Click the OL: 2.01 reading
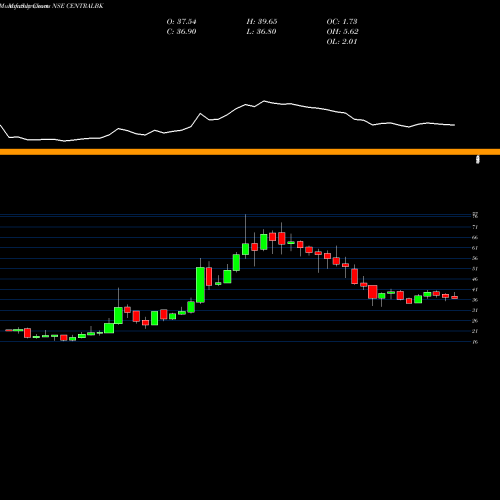The height and width of the screenshot is (500, 500). tap(342, 42)
